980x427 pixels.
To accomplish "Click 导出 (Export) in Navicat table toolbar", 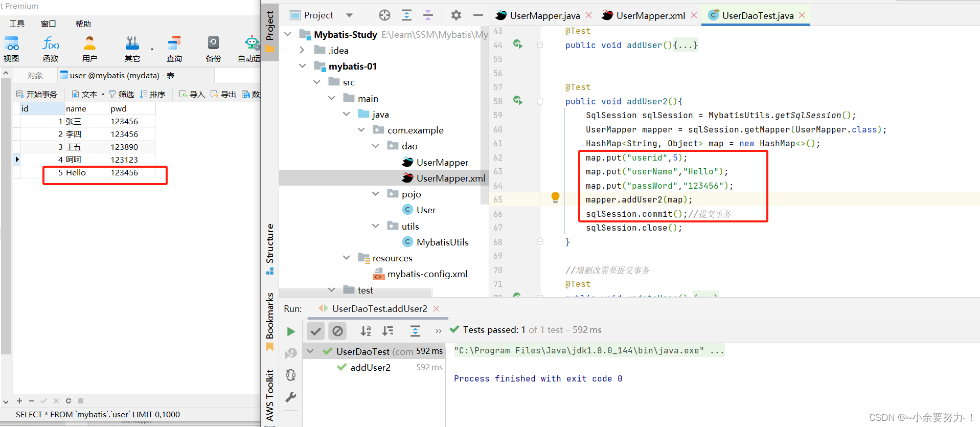I will (x=223, y=94).
